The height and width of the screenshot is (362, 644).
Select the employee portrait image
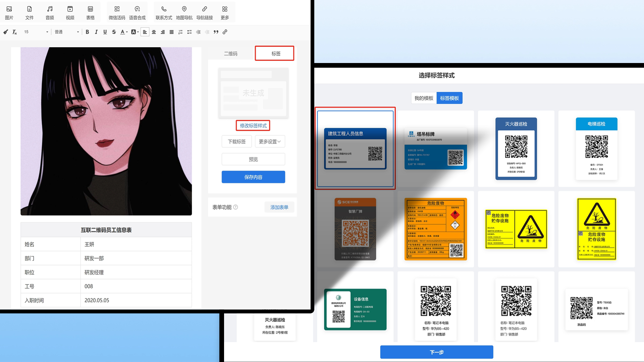pyautogui.click(x=106, y=131)
